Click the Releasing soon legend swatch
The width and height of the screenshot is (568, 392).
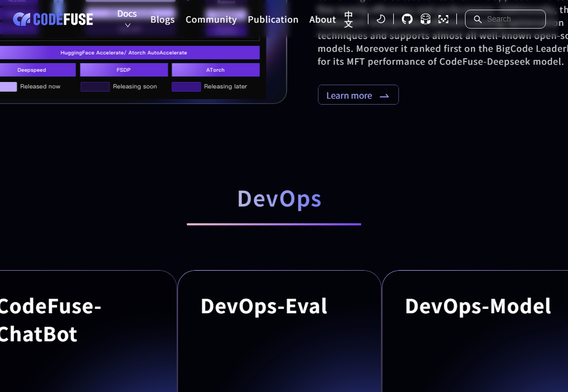[x=95, y=86]
